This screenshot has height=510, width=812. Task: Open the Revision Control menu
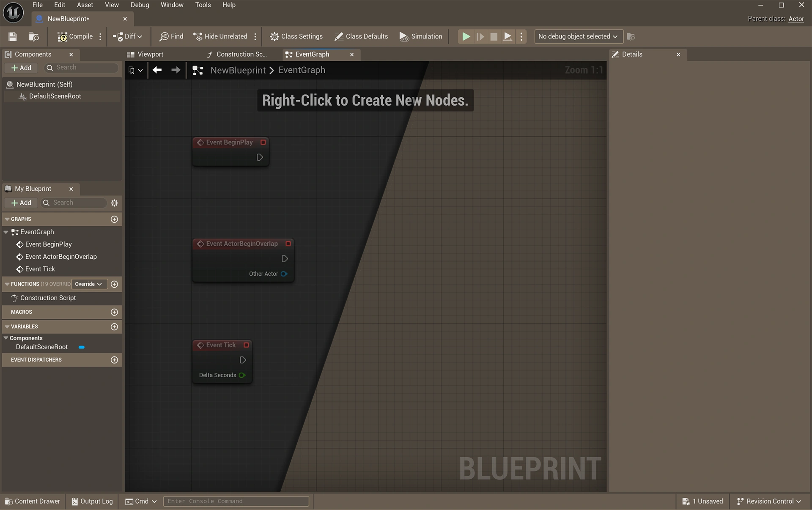pos(769,502)
